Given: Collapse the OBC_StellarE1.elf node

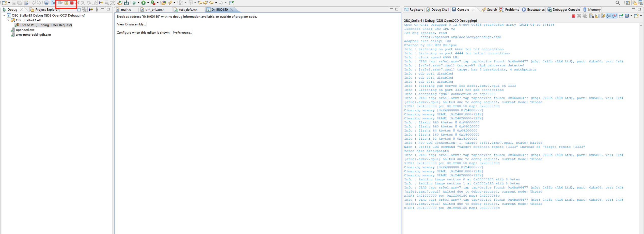Looking at the screenshot, I should pos(8,20).
